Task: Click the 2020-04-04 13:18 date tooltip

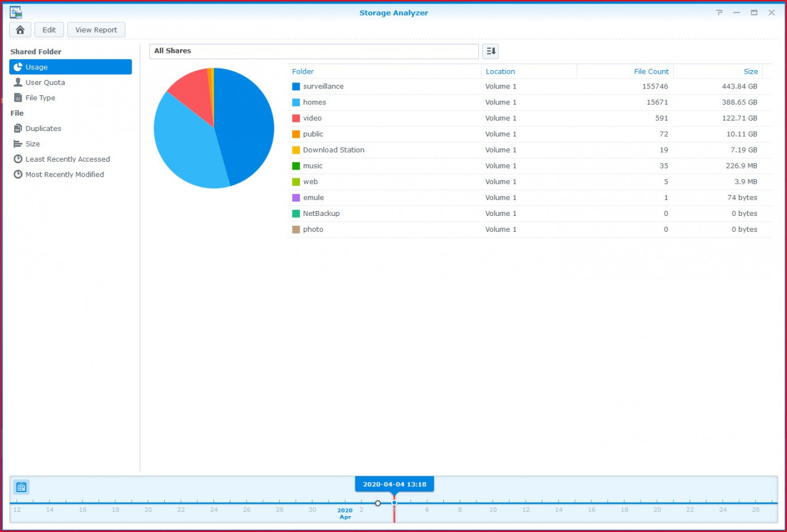Action: [x=394, y=484]
